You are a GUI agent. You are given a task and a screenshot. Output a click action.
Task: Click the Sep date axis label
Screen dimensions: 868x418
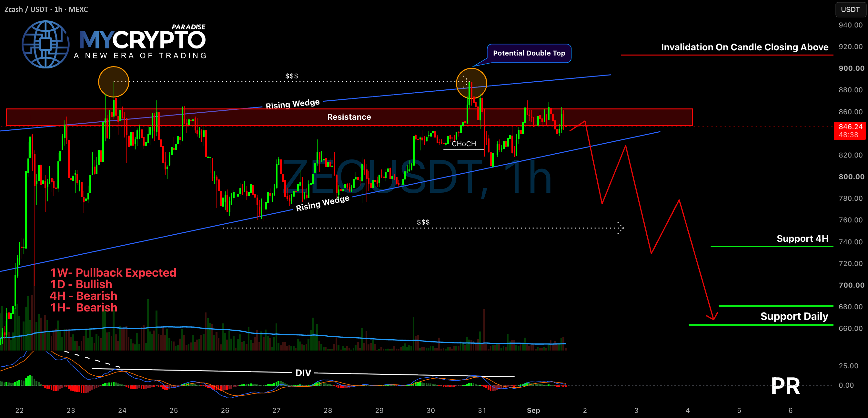[x=533, y=410]
